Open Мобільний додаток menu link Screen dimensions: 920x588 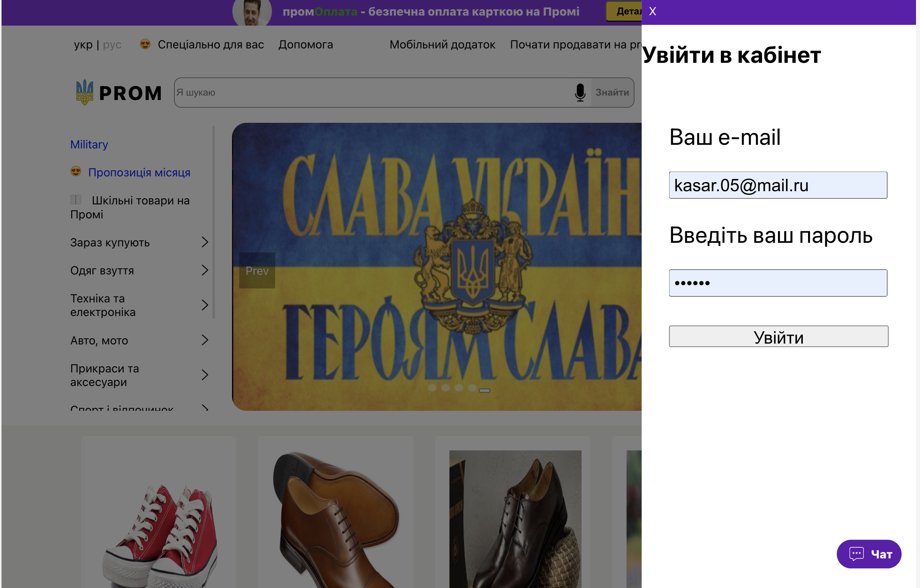point(442,44)
